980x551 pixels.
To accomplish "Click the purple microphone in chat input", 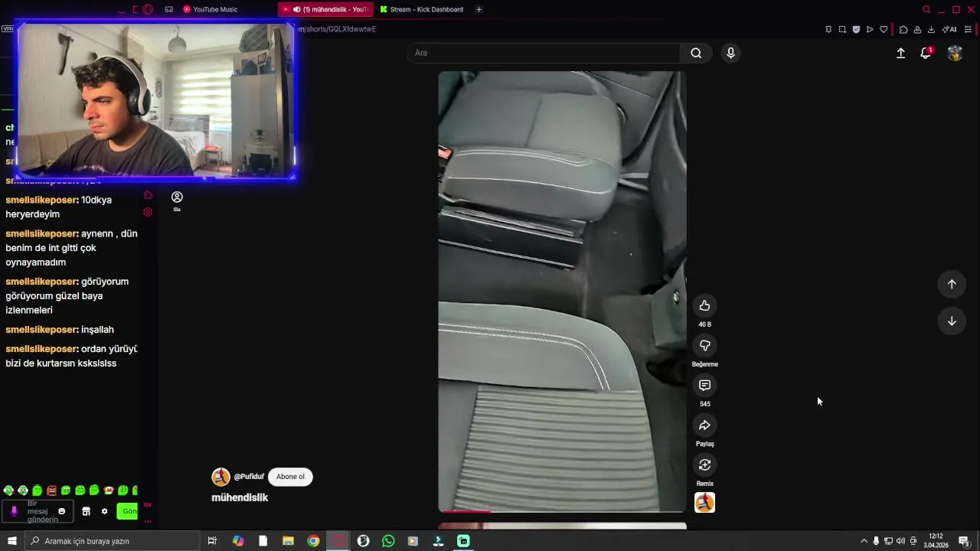I will tap(14, 511).
